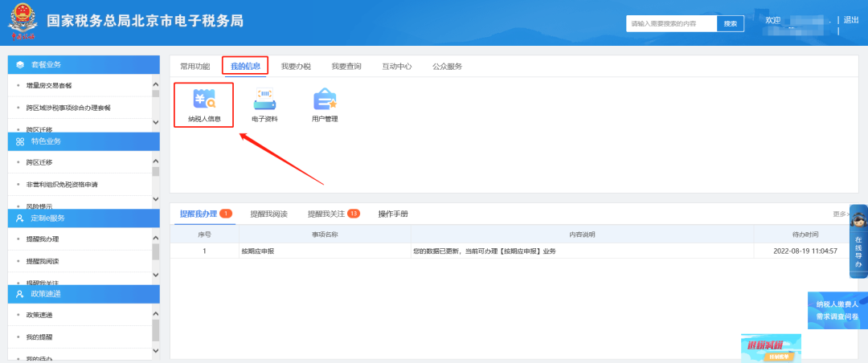Viewport: 868px width, 363px height.
Task: Click the 特色业务 panel header icon
Action: (20, 141)
